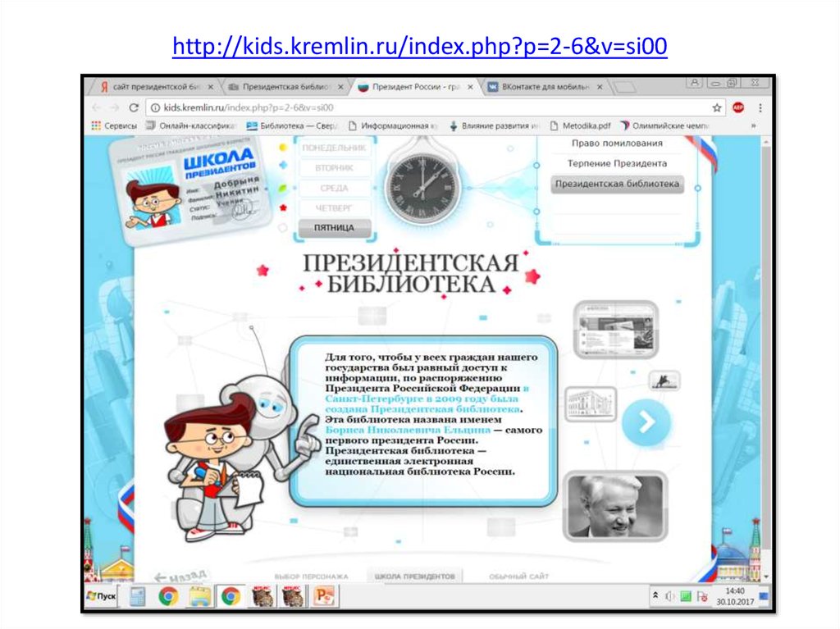The height and width of the screenshot is (629, 840).
Task: Select Президентская библиотека in the topics list
Action: [616, 184]
